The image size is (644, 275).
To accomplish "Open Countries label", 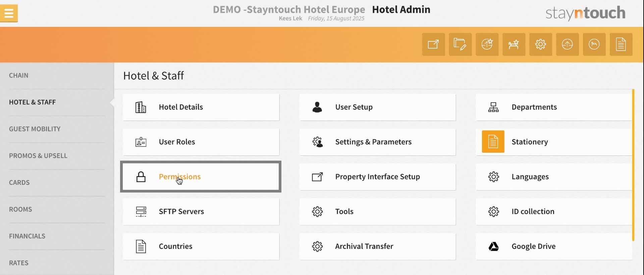I will pyautogui.click(x=175, y=246).
